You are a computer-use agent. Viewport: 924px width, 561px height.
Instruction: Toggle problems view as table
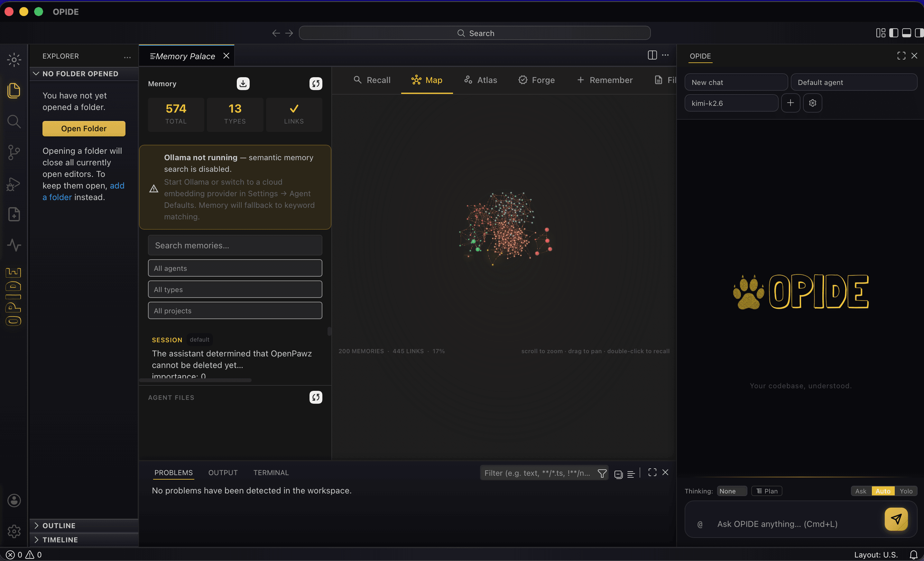[631, 474]
